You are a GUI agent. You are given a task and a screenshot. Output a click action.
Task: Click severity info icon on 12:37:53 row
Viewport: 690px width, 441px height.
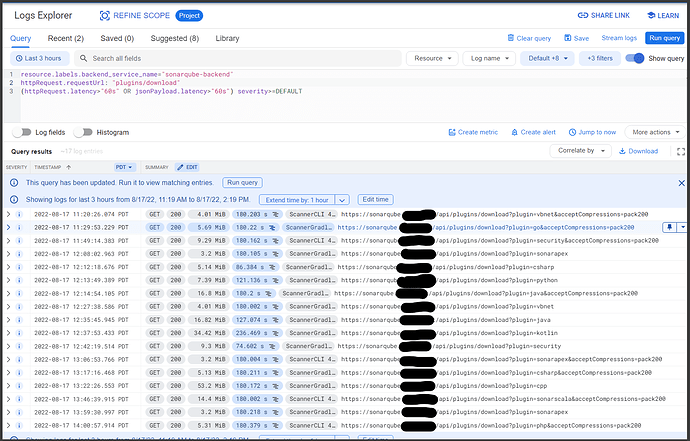tap(19, 333)
